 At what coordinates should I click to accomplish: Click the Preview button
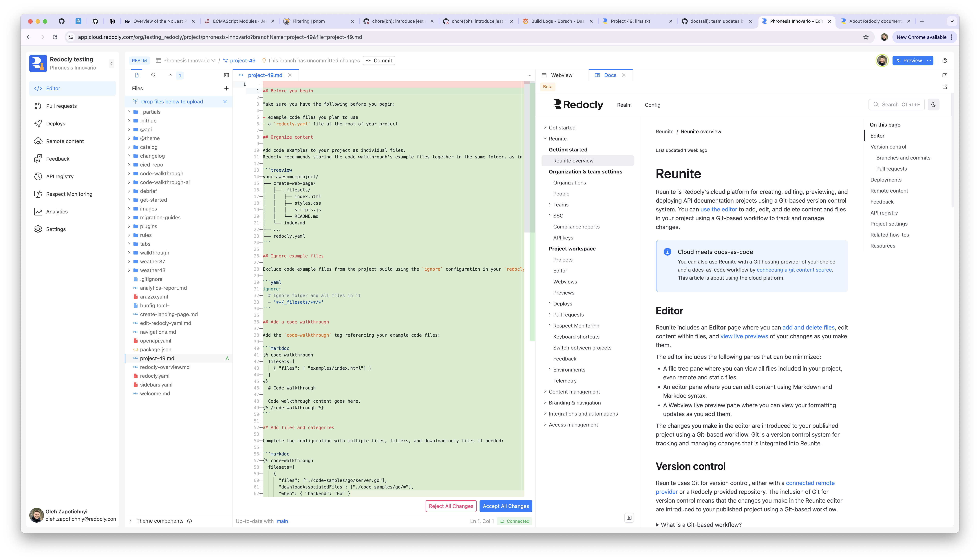(908, 61)
